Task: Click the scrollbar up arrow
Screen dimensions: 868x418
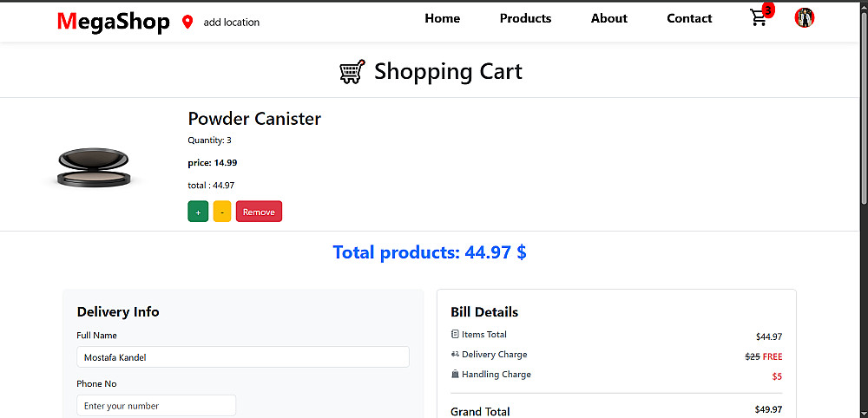Action: 862,6
